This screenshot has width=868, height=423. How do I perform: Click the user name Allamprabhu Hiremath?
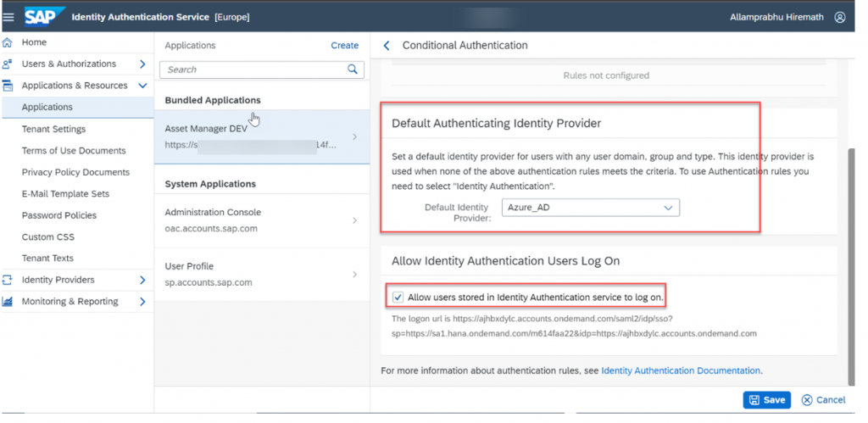coord(778,17)
